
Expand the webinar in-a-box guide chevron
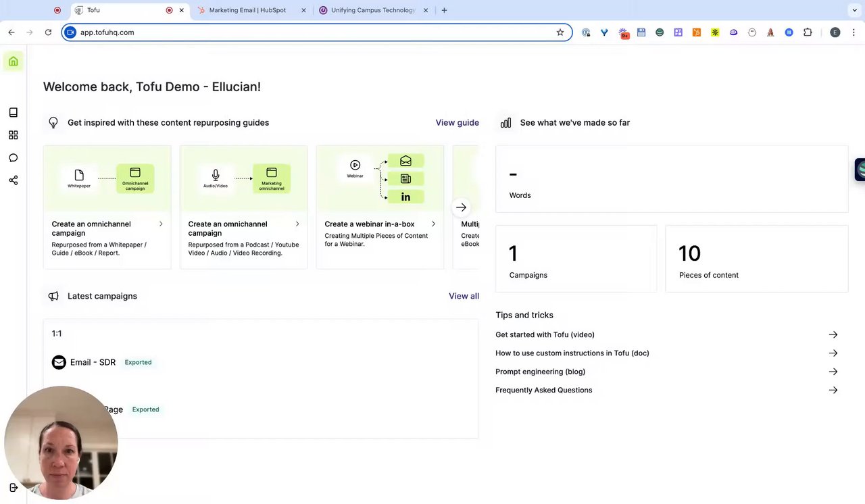pos(433,224)
